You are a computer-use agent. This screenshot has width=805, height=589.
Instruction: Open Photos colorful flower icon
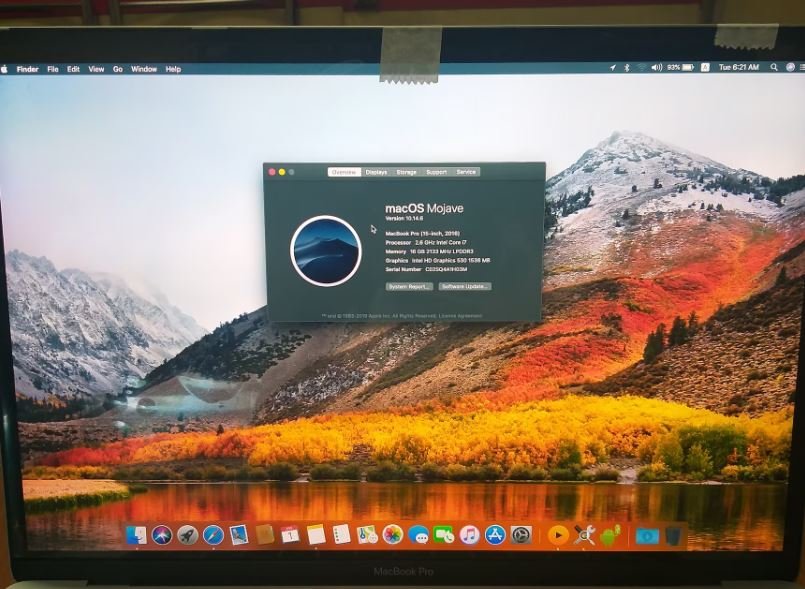click(x=393, y=535)
